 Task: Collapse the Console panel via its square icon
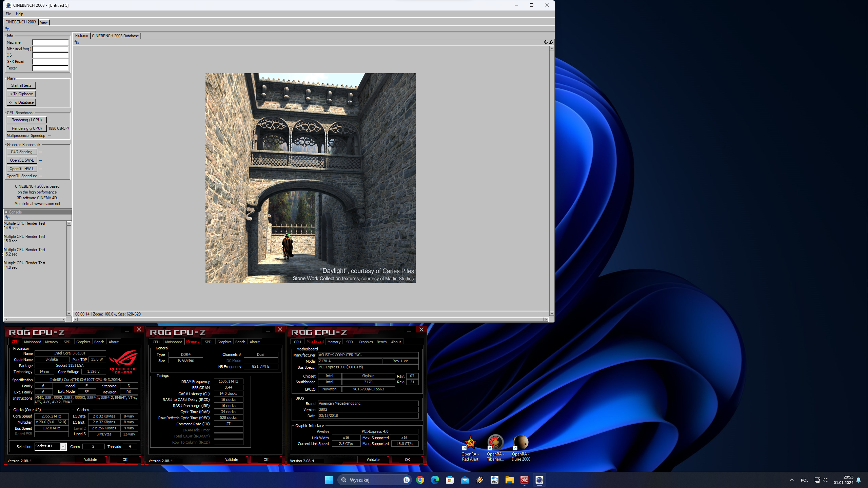coord(6,212)
